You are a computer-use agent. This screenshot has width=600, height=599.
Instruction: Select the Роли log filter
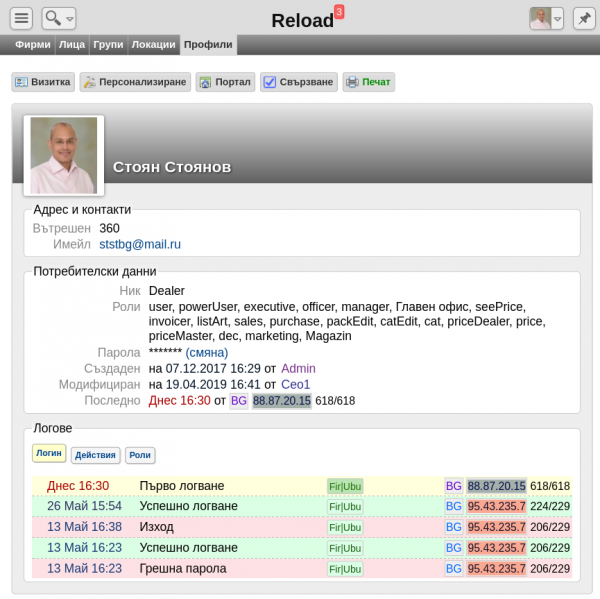140,455
